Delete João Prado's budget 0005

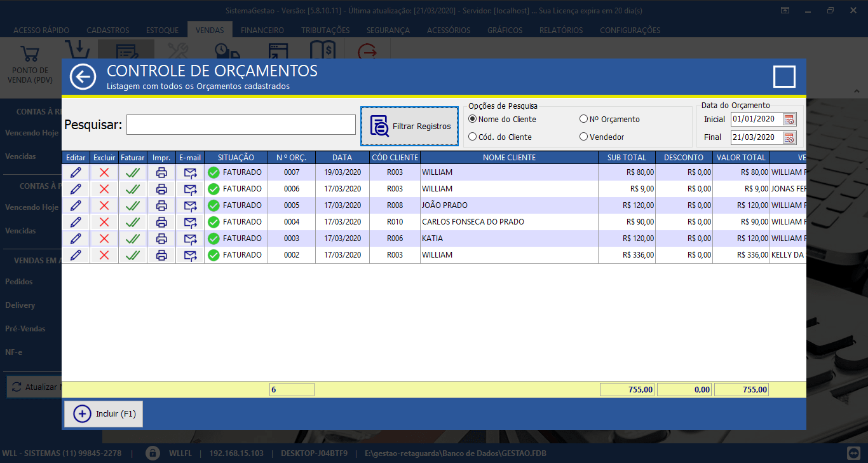(104, 205)
